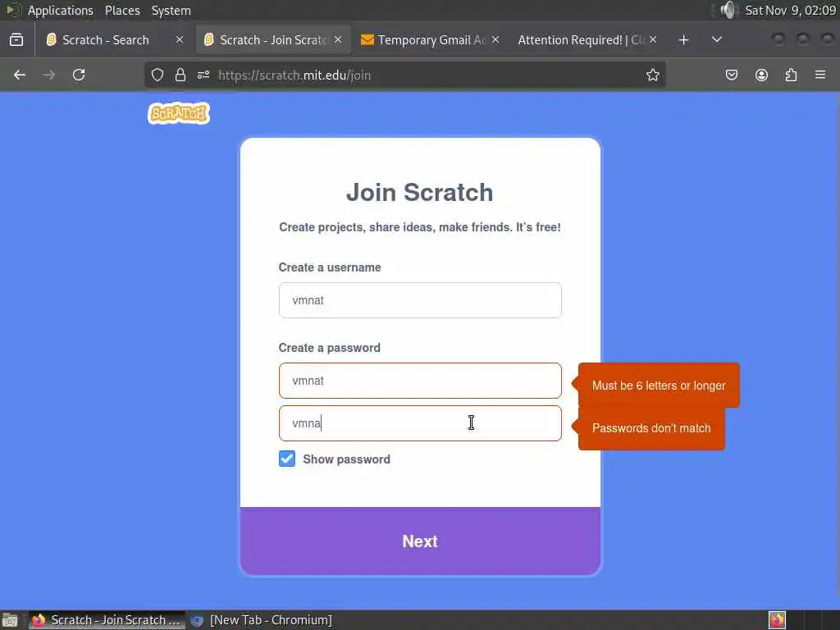
Task: Select the Scratch - Join Scratch taskbar entry
Action: tap(107, 620)
